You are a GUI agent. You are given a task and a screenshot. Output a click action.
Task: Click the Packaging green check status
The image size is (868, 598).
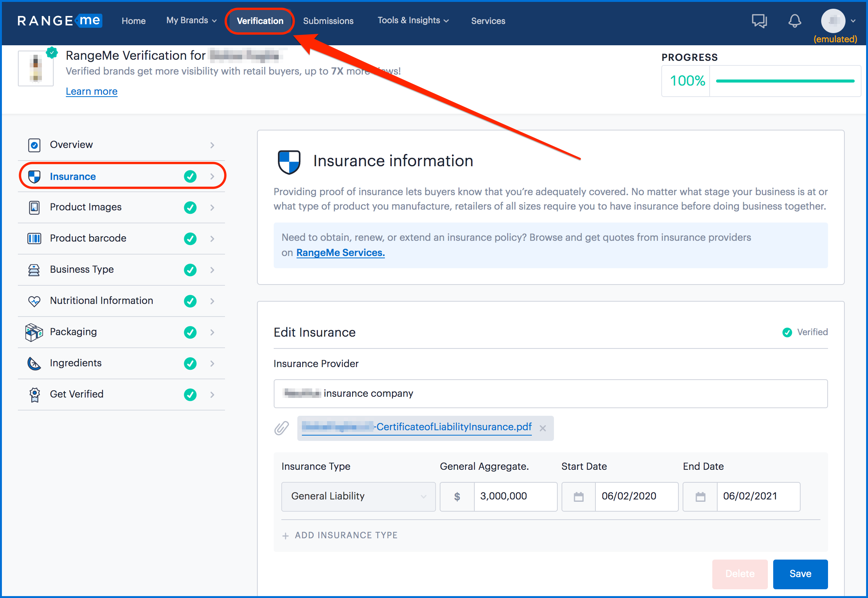point(190,332)
